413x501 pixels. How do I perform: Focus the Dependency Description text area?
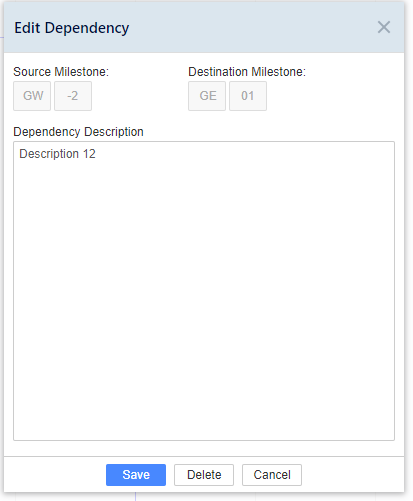pyautogui.click(x=204, y=291)
